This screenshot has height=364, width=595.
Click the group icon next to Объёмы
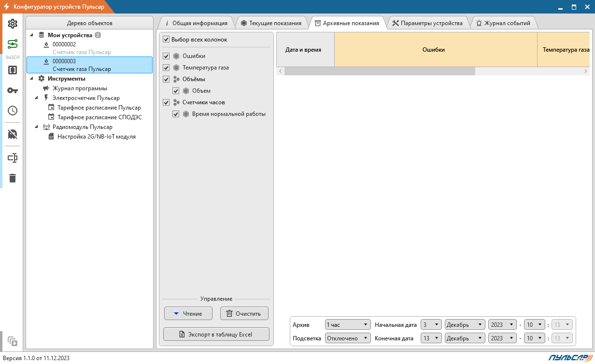pyautogui.click(x=176, y=79)
